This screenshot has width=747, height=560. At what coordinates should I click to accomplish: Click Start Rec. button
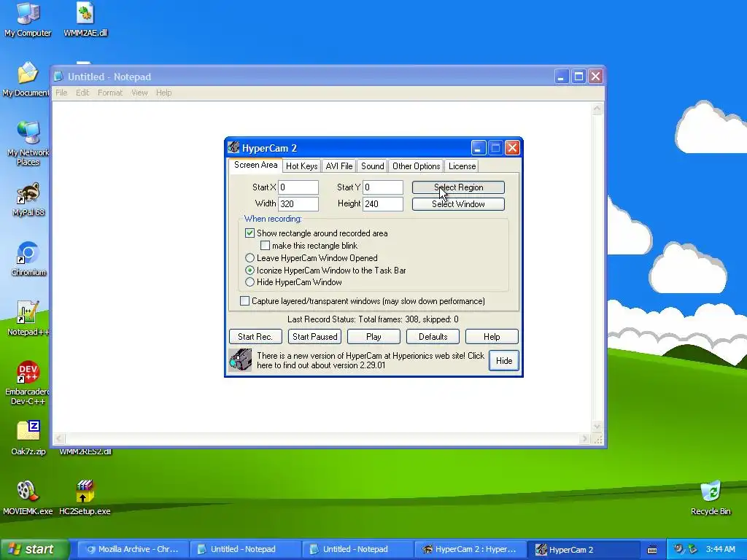(x=255, y=337)
